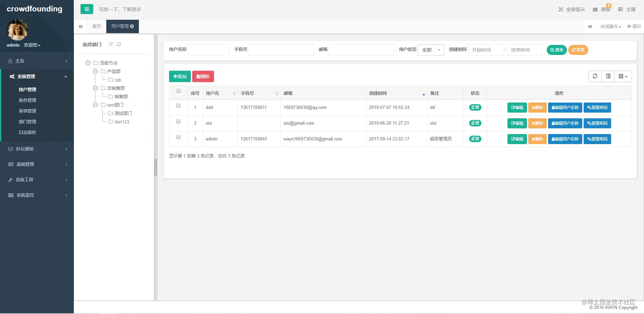Click the department panel vertical scrollbar
This screenshot has width=644, height=314.
(x=156, y=167)
